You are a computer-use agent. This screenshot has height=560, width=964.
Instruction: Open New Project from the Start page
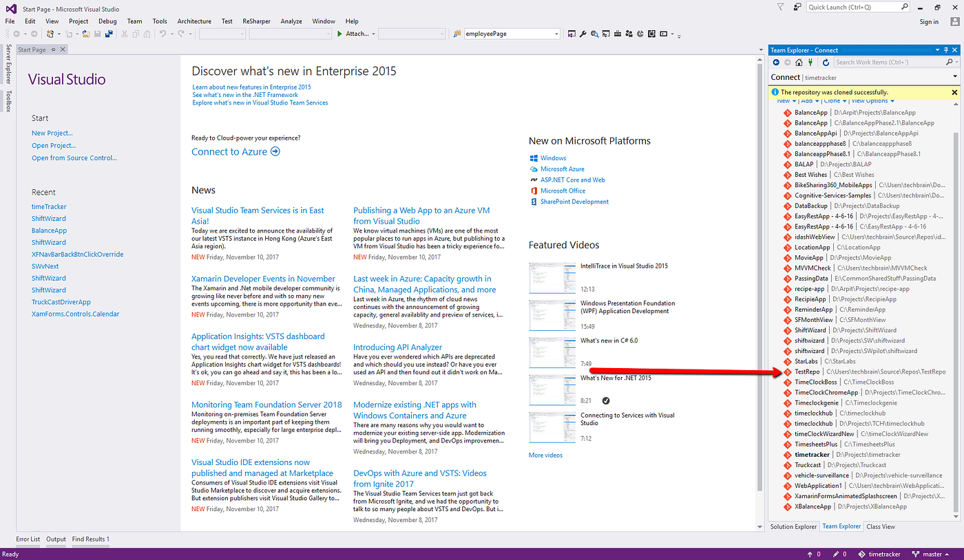coord(52,133)
